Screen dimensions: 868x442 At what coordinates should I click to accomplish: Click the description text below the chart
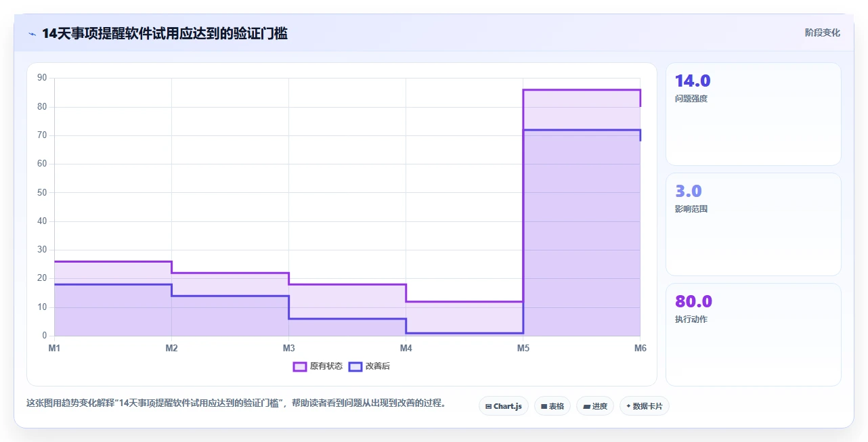point(238,403)
